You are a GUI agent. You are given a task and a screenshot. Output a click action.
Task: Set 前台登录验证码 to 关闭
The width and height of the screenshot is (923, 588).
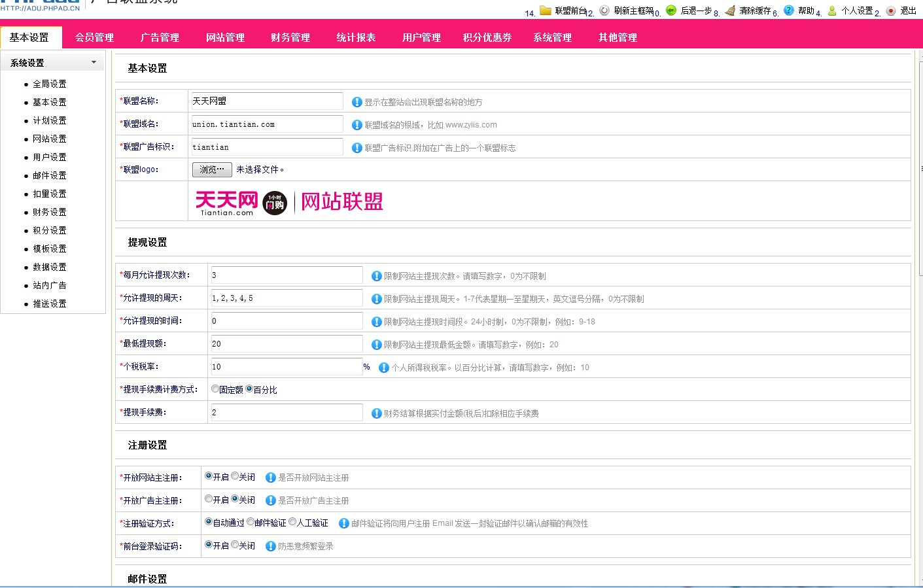(x=235, y=545)
